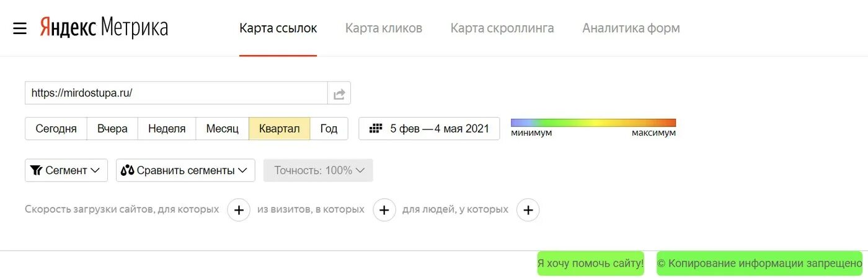Viewport: 868px width, 278px height.
Task: Switch to the Карта кликов tab
Action: pyautogui.click(x=384, y=28)
